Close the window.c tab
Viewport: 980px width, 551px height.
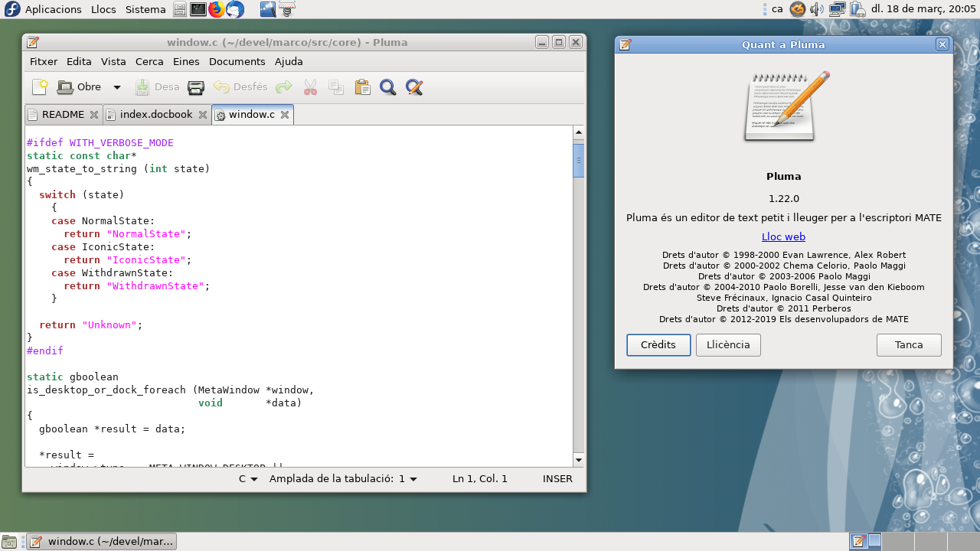[285, 115]
